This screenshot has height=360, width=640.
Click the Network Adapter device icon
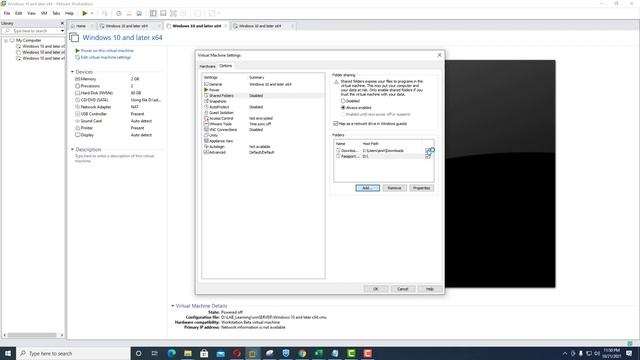tap(77, 107)
